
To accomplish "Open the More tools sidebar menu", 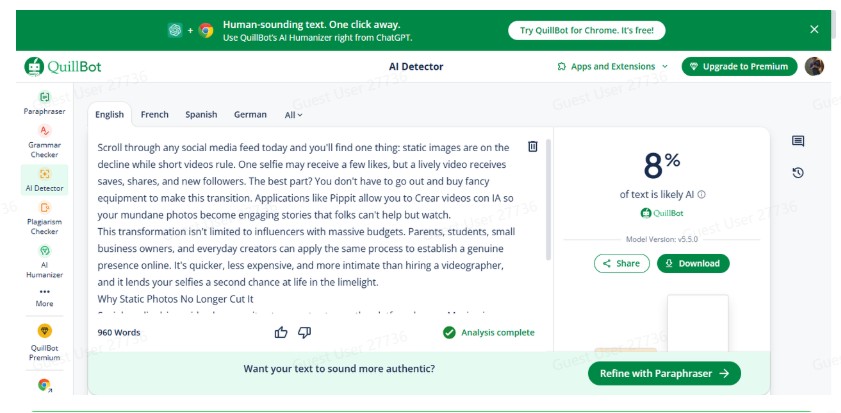I will click(x=45, y=297).
